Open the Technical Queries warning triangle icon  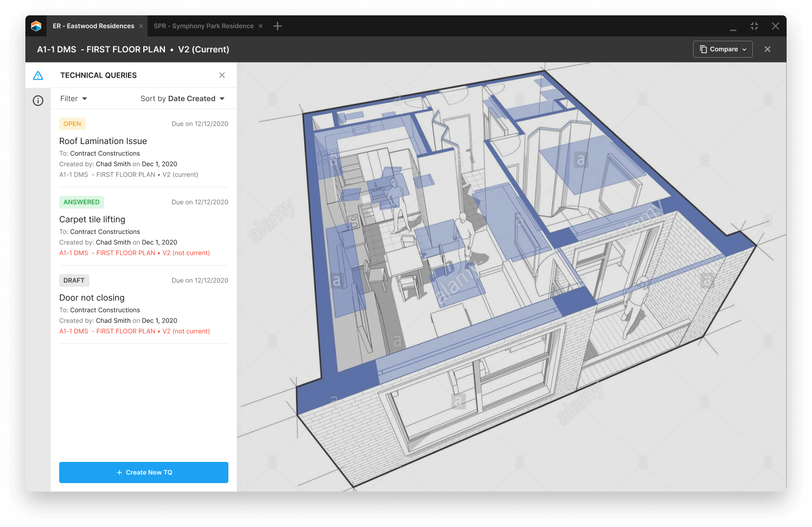tap(38, 76)
